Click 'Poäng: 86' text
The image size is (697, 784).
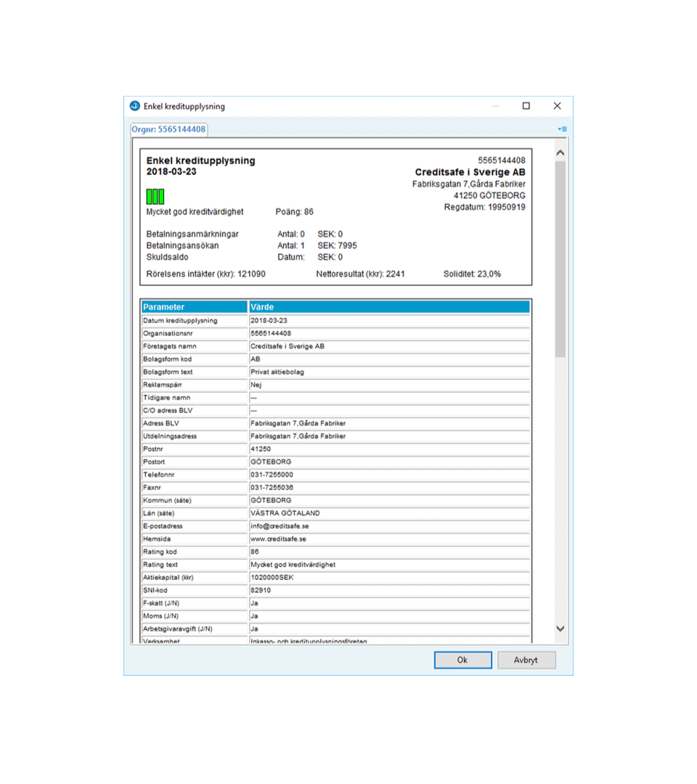pos(295,212)
